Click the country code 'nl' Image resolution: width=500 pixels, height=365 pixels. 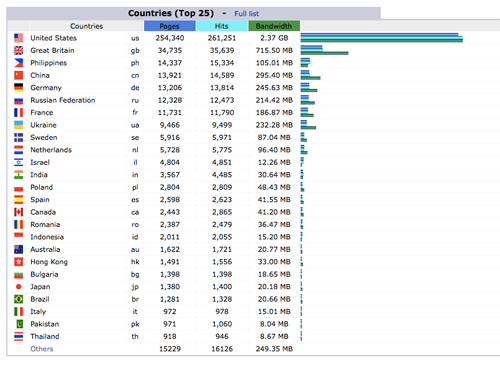pyautogui.click(x=135, y=150)
